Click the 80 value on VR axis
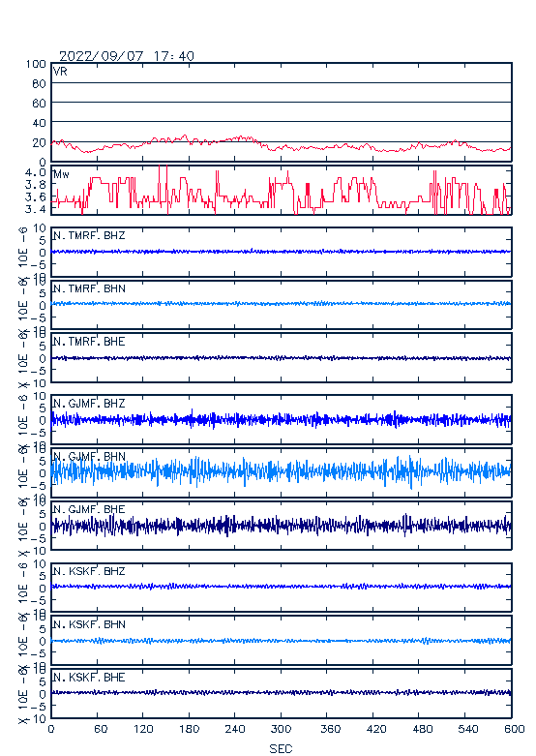The height and width of the screenshot is (756, 536). coord(39,84)
